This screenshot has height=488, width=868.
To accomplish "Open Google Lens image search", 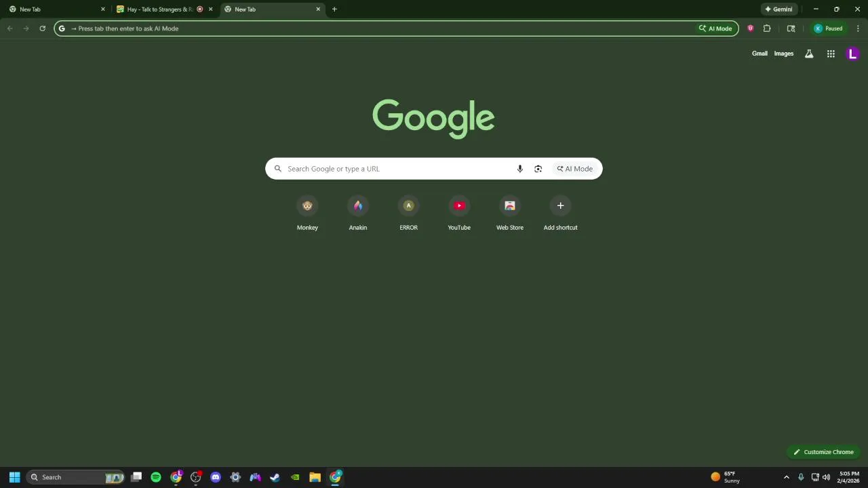I will click(x=538, y=169).
